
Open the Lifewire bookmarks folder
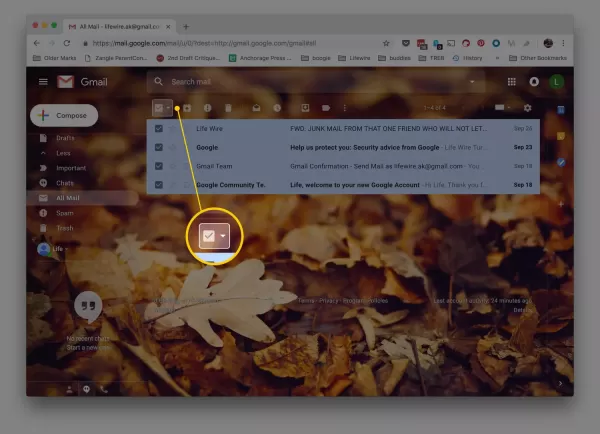(x=354, y=58)
